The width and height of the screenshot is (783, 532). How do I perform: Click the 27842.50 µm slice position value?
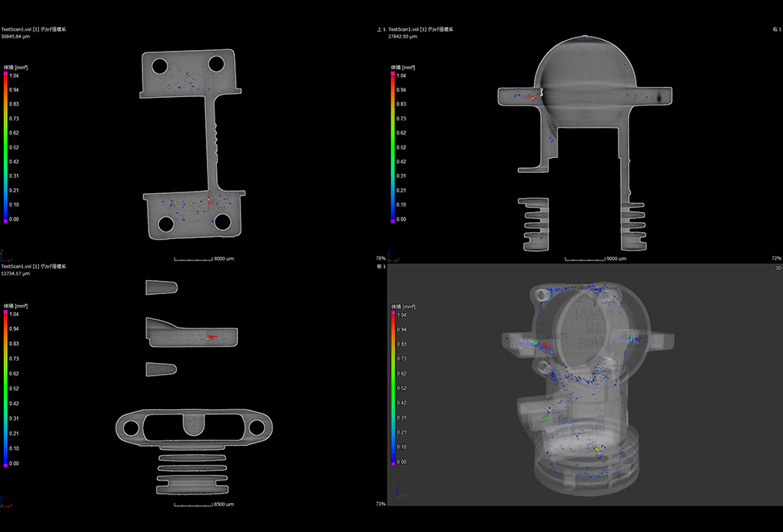pyautogui.click(x=402, y=37)
